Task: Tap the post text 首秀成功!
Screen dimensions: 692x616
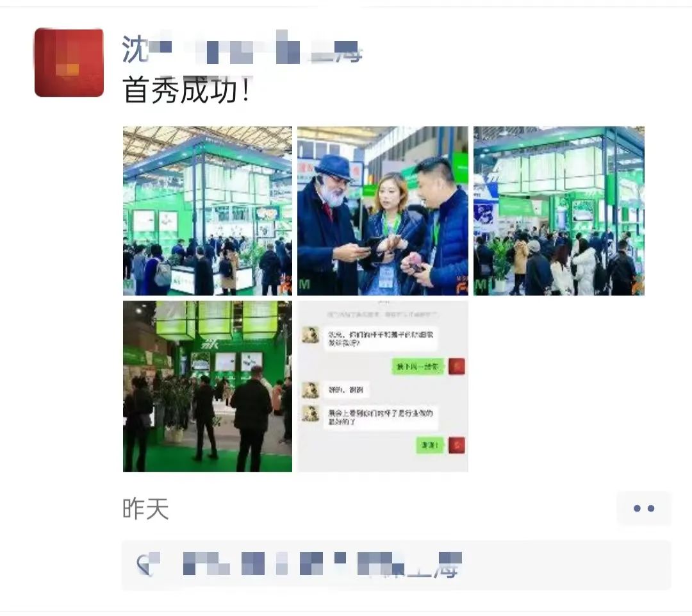Action: (187, 90)
